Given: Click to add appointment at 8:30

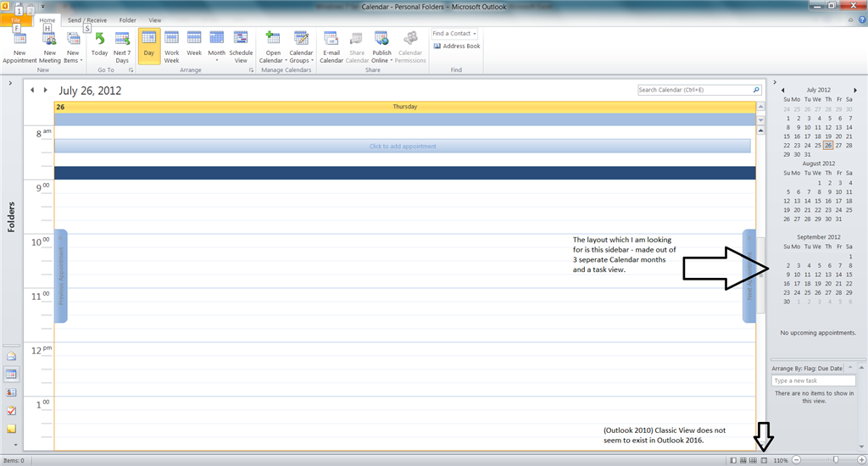Looking at the screenshot, I should [x=403, y=146].
